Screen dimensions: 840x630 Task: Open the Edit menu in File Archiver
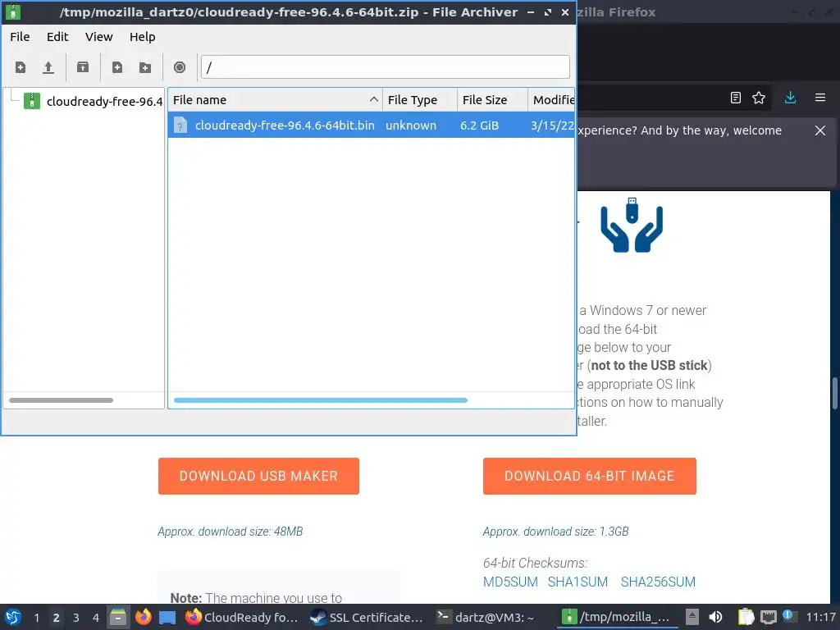[57, 37]
